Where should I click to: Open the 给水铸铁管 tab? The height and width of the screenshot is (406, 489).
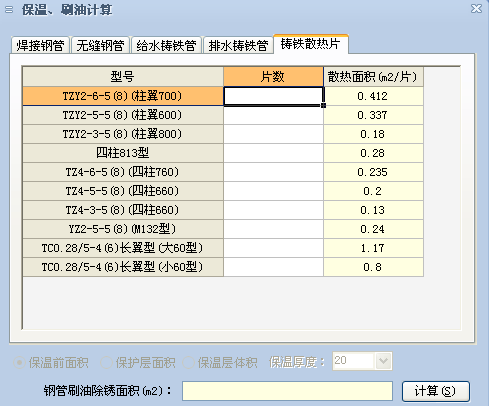point(166,45)
